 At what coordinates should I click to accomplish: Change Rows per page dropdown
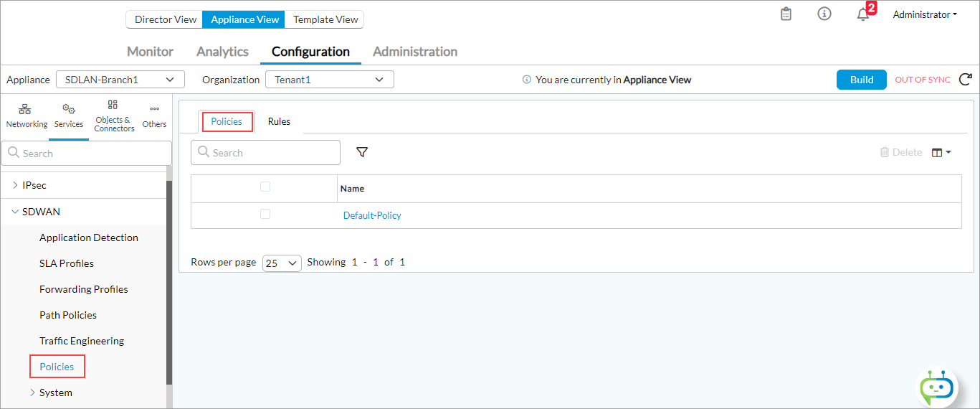pos(282,263)
